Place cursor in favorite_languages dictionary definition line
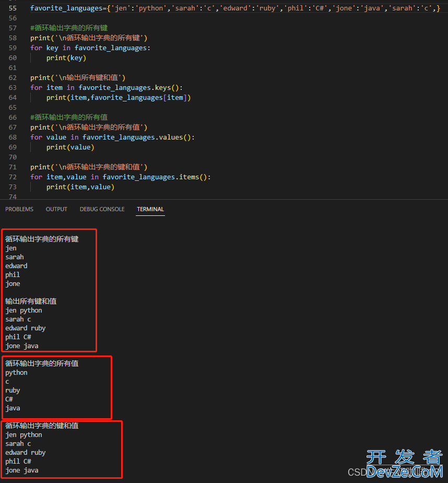Viewport: 448px width, 483px height. 235,8
